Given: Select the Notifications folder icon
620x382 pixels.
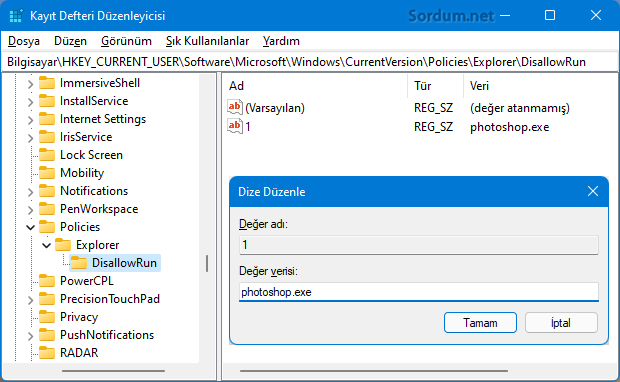Looking at the screenshot, I should (47, 191).
